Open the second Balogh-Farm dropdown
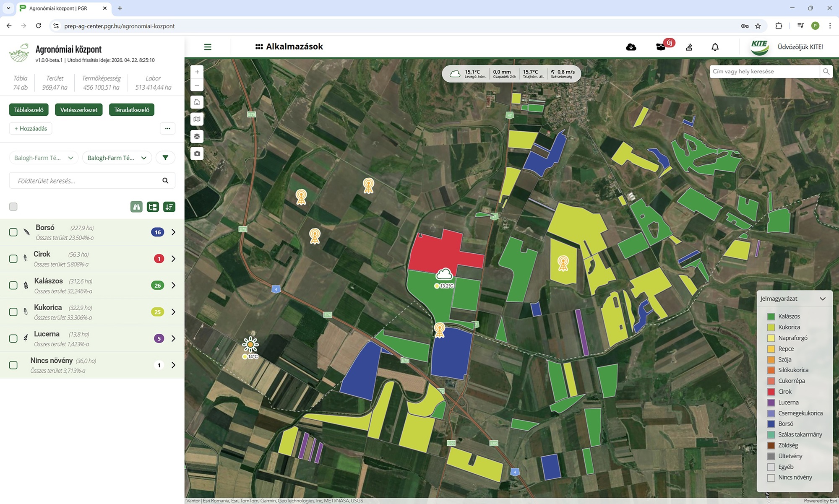The height and width of the screenshot is (504, 839). pos(117,158)
